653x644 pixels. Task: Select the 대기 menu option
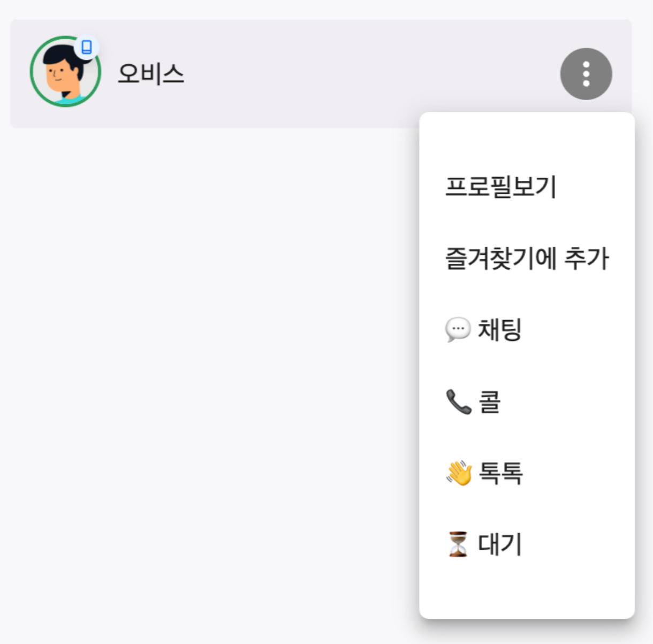(x=499, y=544)
